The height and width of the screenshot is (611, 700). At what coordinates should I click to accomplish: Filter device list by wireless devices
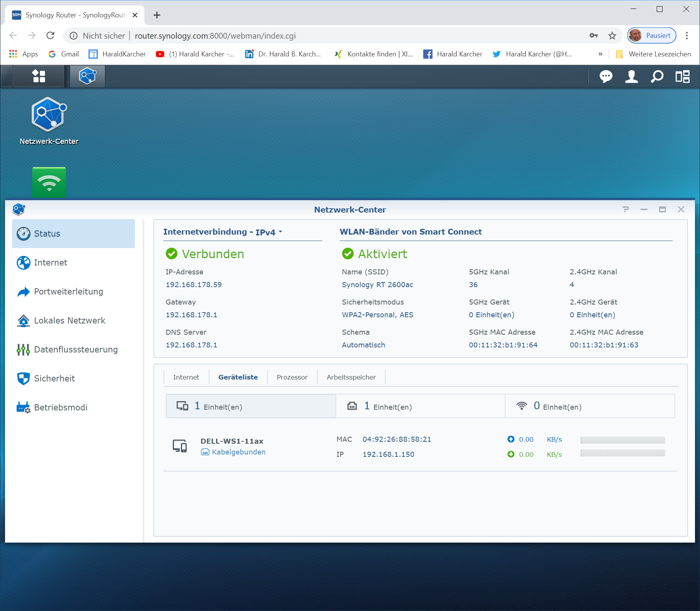589,406
